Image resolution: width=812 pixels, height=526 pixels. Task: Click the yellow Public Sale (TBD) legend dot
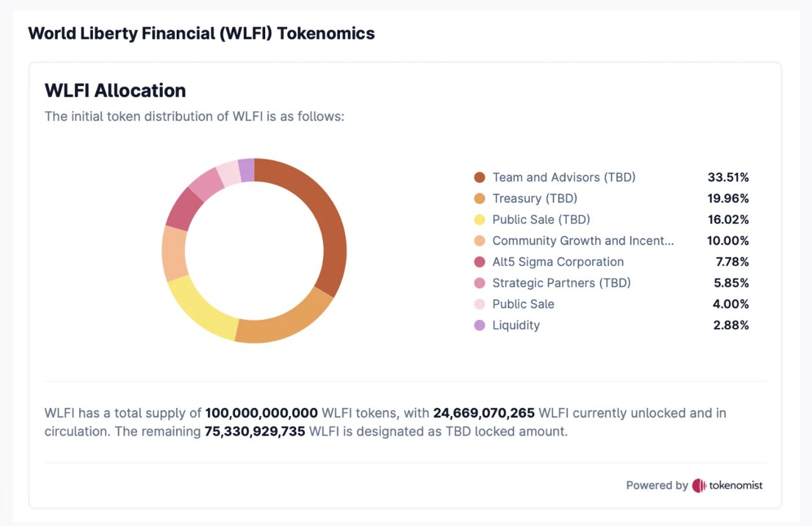click(480, 220)
